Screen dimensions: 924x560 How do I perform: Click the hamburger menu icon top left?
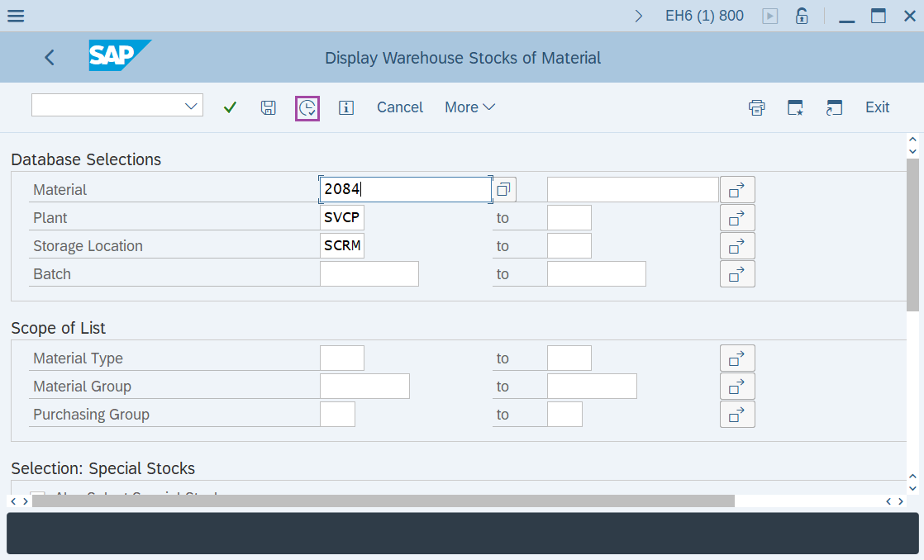tap(16, 15)
